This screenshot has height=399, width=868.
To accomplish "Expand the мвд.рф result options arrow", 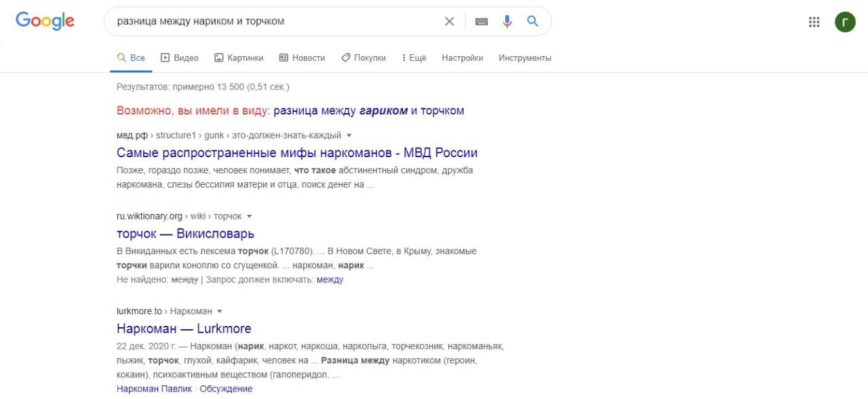I will pos(349,135).
